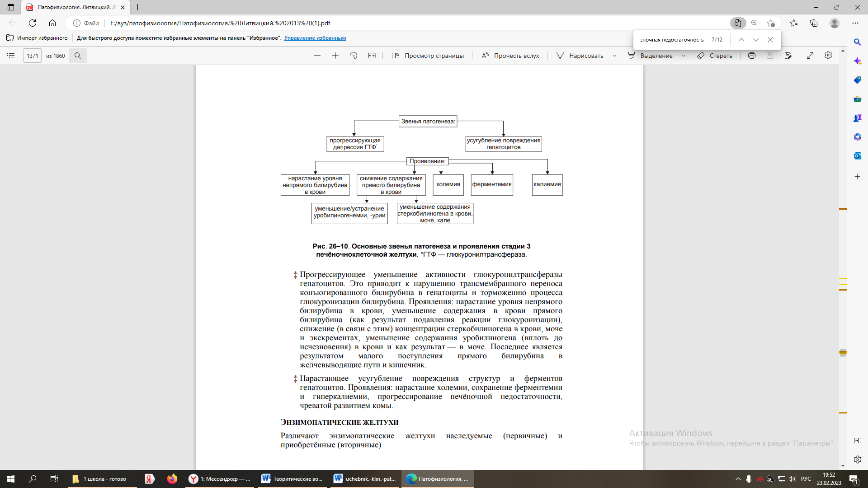Open Outlook in the sidebar
The height and width of the screenshot is (488, 868).
tap(857, 156)
